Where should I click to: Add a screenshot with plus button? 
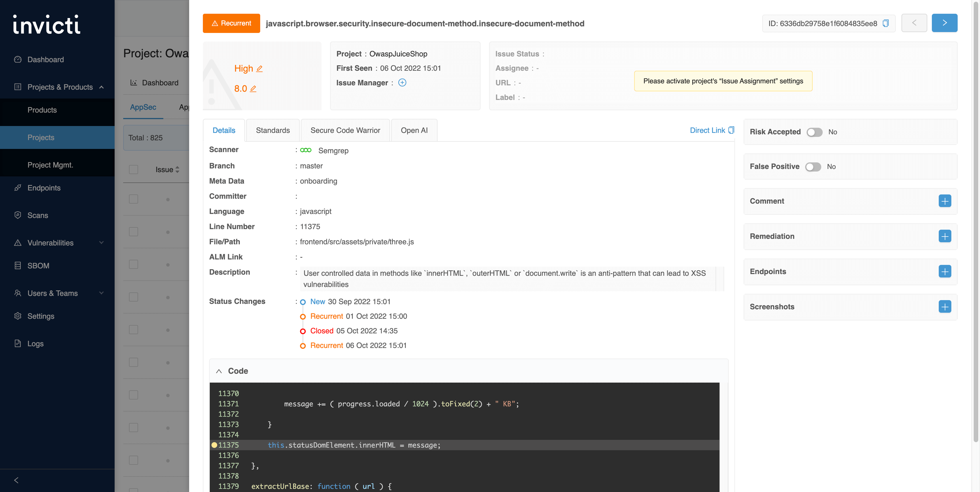tap(945, 307)
